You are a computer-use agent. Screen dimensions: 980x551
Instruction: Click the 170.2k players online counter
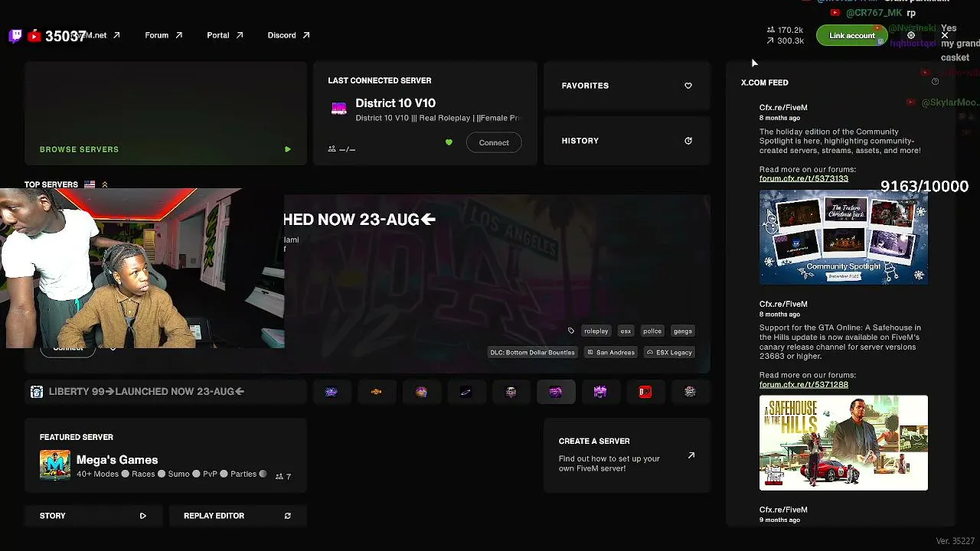pyautogui.click(x=785, y=30)
